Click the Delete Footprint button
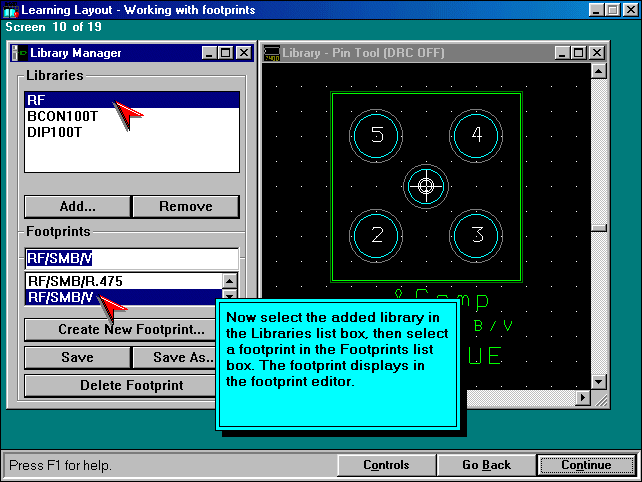The image size is (642, 482). (x=131, y=385)
